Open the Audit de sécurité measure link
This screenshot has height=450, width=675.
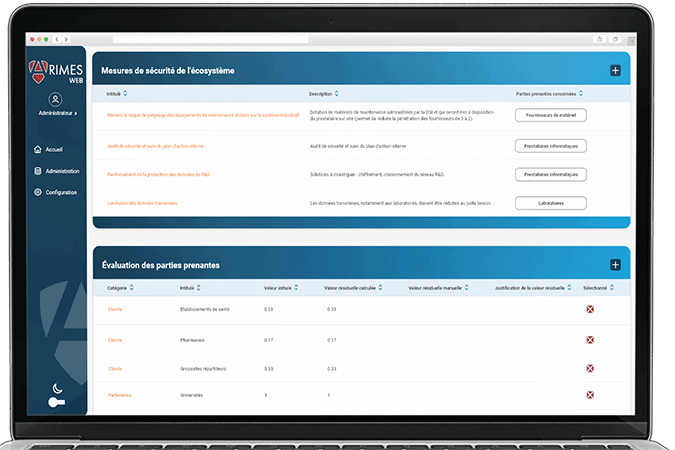[x=155, y=146]
